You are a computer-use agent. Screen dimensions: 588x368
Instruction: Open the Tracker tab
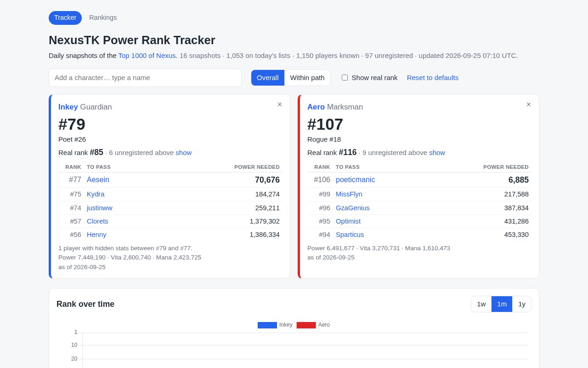65,18
